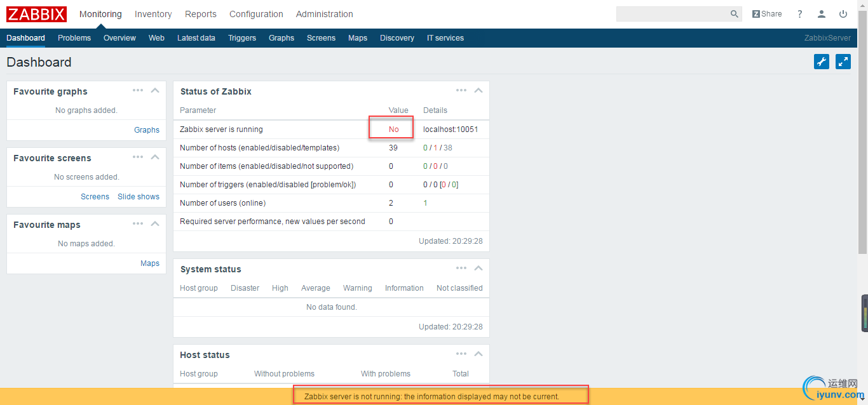Screen dimensions: 868x405
Task: Click the Graphs link in Favourite graphs
Action: coord(147,130)
